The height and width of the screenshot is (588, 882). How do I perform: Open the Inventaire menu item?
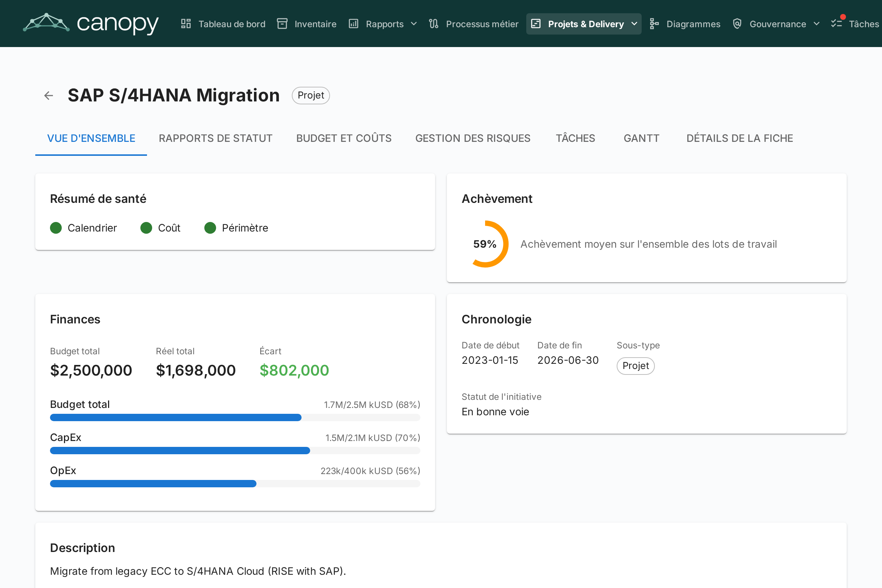(x=307, y=24)
